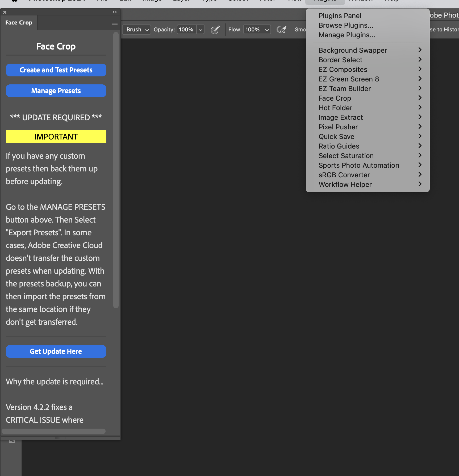The image size is (459, 476).
Task: Click 'Why the update is required...' text
Action: [55, 381]
